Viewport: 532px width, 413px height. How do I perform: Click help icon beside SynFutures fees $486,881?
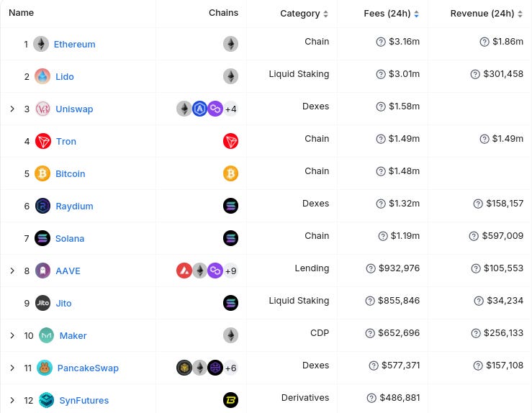pyautogui.click(x=371, y=398)
